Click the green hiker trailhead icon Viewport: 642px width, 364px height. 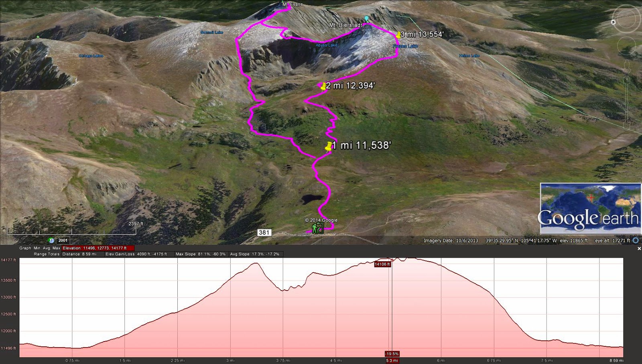317,228
